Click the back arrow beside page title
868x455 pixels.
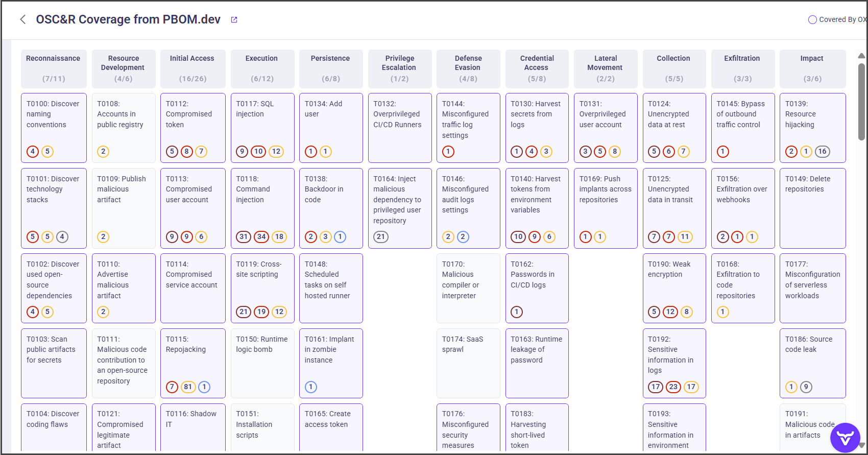point(22,19)
